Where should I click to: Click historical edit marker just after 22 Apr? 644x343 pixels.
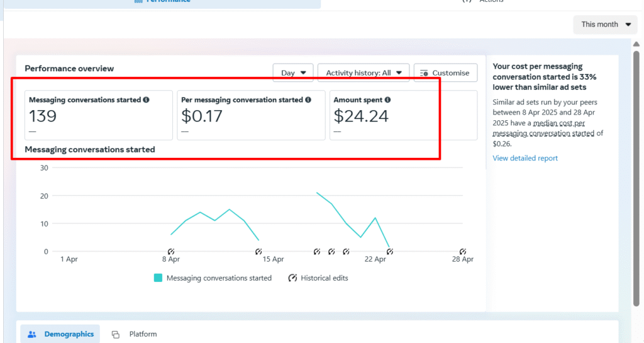coord(390,252)
